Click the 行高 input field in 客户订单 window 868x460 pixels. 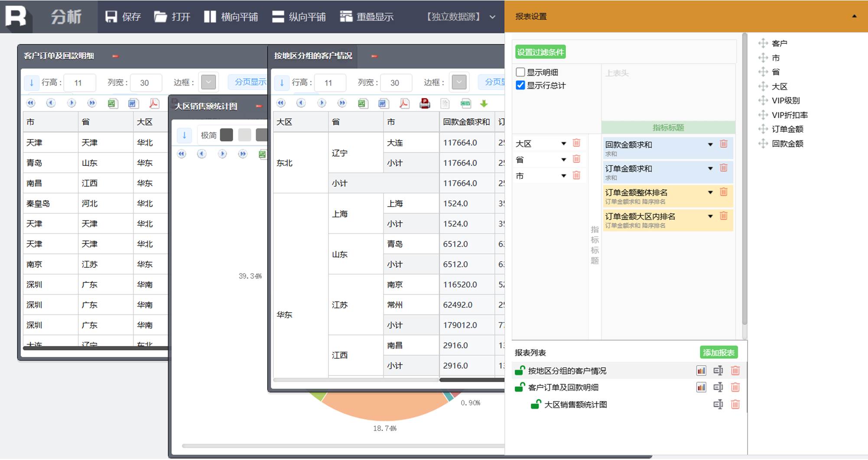(80, 83)
